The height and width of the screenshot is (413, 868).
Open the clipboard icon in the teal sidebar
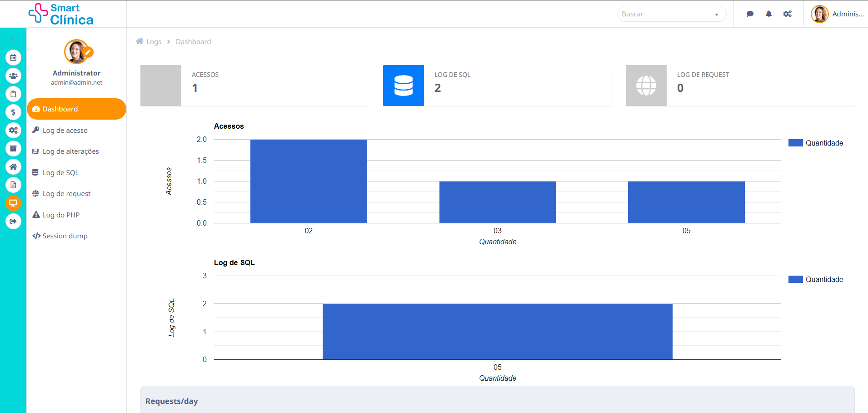[x=13, y=94]
